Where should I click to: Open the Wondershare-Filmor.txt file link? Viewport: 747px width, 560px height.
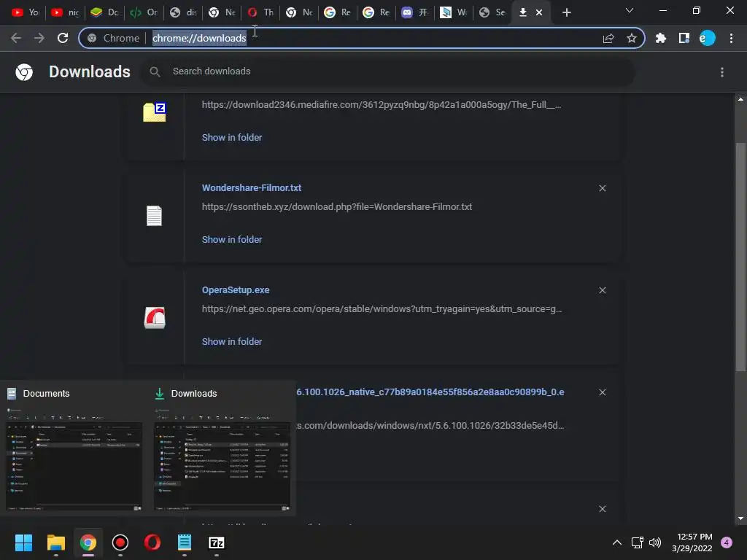coord(252,188)
